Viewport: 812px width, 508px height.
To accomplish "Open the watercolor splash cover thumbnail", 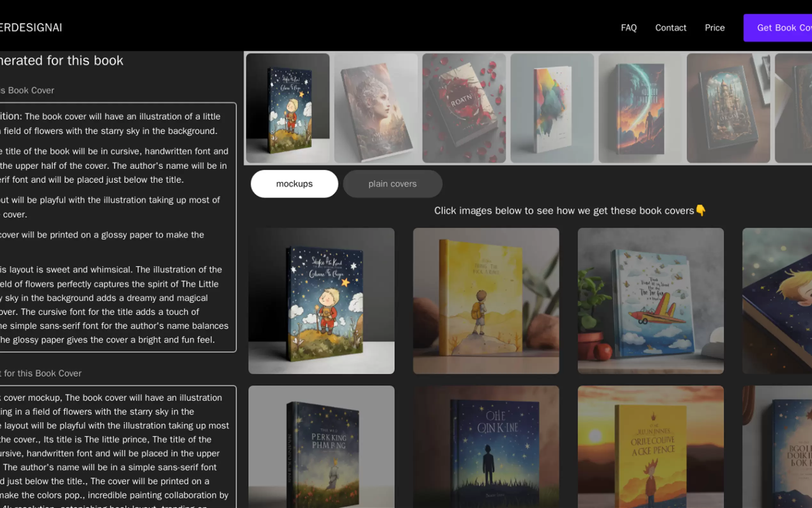I will coord(552,108).
